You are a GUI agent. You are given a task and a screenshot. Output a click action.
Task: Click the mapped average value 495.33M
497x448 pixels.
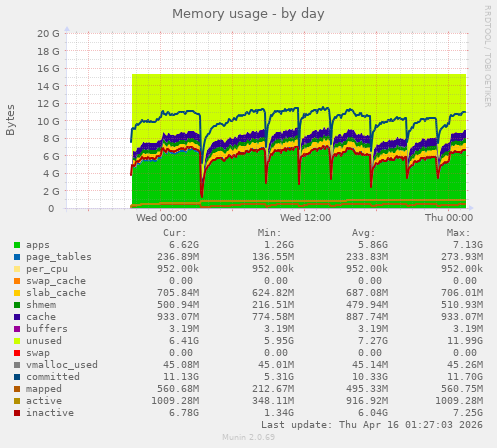pos(367,389)
